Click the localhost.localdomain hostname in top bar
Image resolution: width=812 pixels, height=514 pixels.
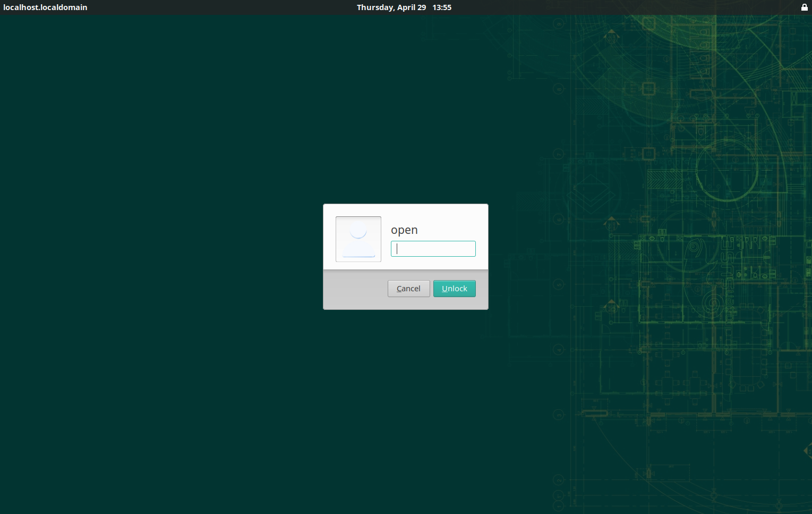pos(45,7)
